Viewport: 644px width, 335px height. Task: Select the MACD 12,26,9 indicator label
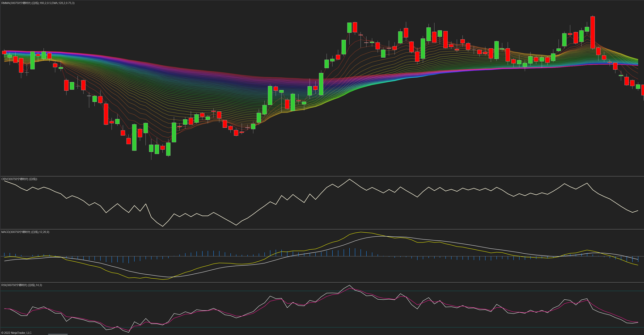(25, 232)
